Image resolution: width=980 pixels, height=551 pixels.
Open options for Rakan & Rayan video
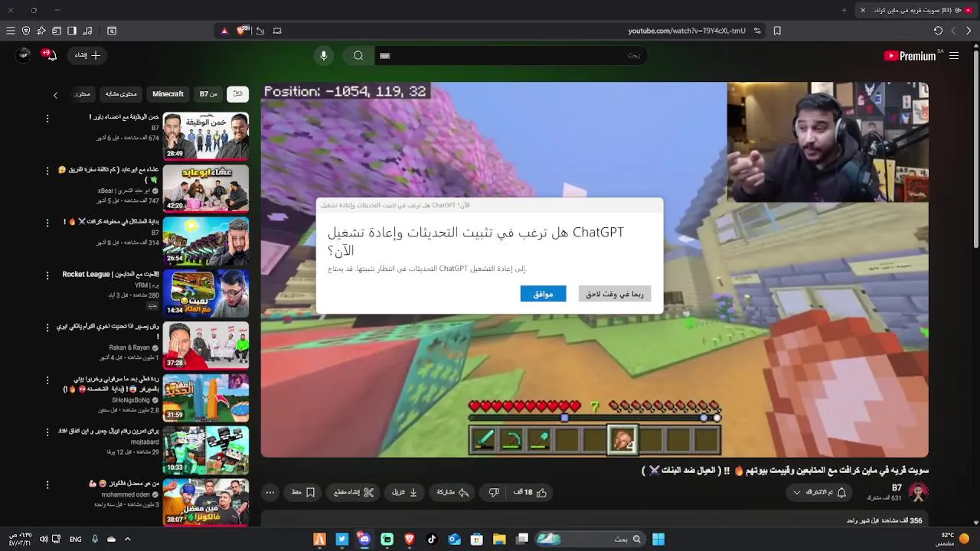click(x=47, y=328)
